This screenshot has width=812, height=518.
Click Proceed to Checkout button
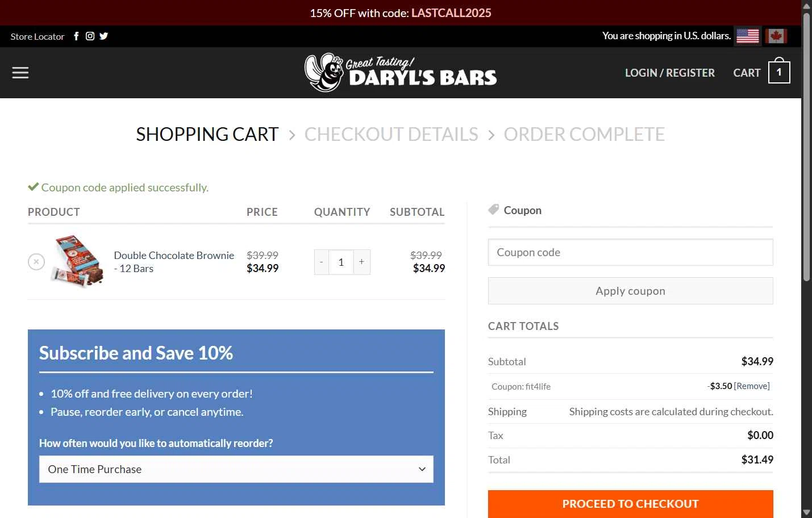630,504
